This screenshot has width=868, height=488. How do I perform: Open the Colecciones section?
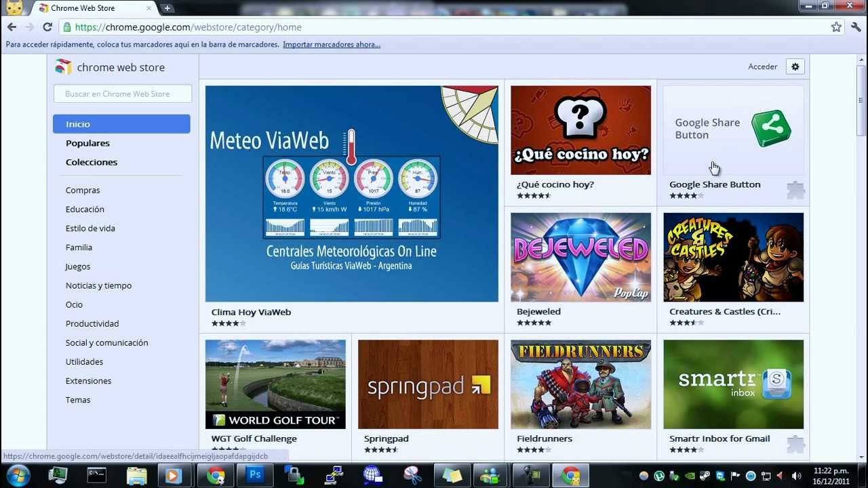(92, 162)
